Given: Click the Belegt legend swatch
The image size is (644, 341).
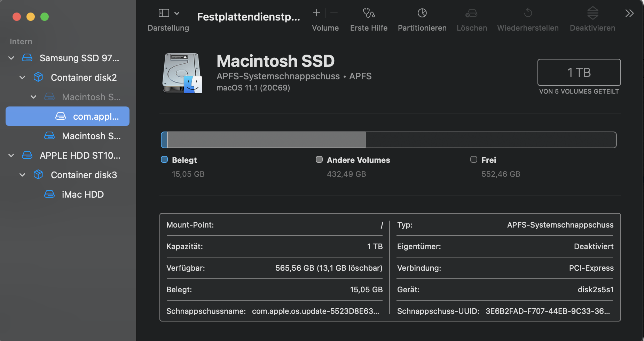Looking at the screenshot, I should pos(164,160).
